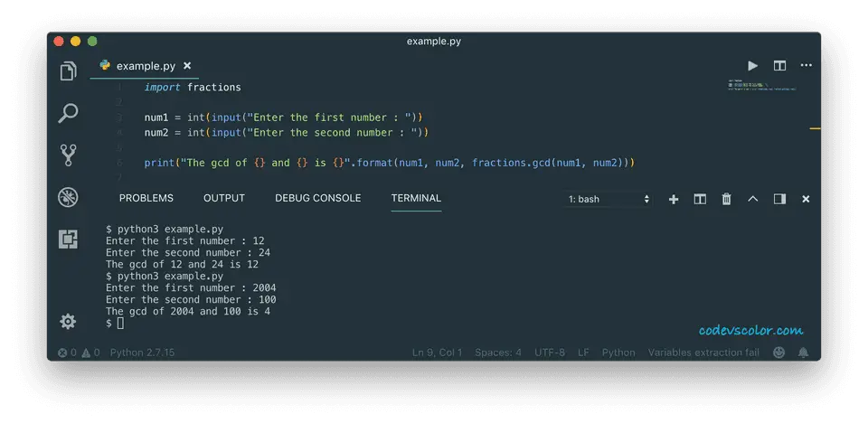Open the Explorer files view
The width and height of the screenshot is (868, 423).
tap(68, 70)
